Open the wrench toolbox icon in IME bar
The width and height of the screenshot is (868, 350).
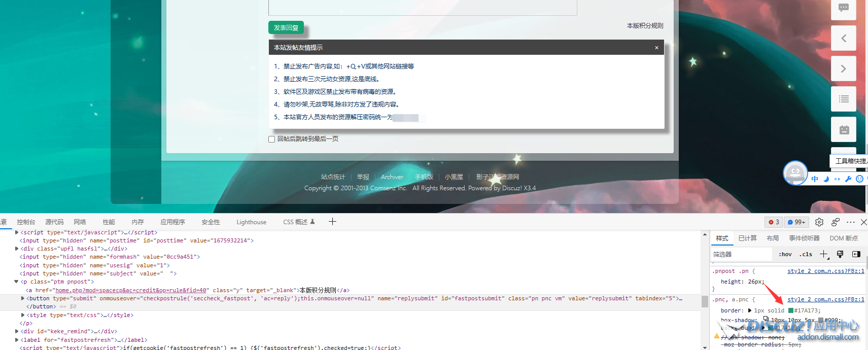(x=848, y=179)
